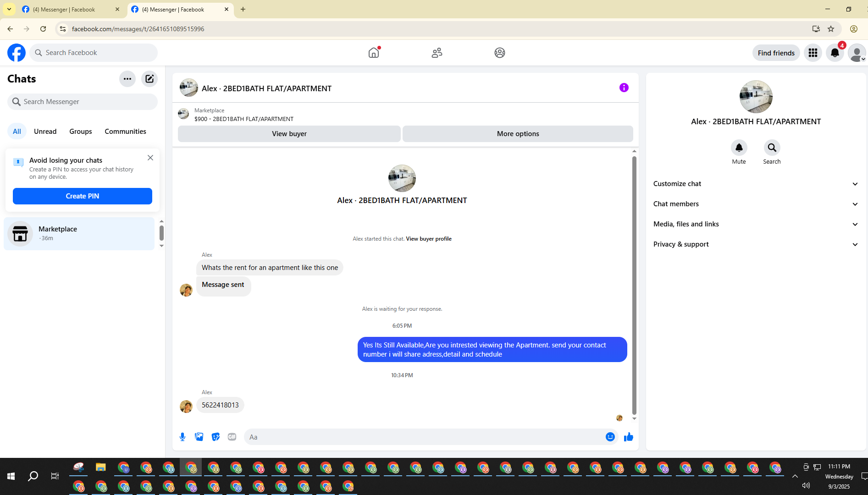868x495 pixels.
Task: Show hidden system tray icons
Action: 795,476
